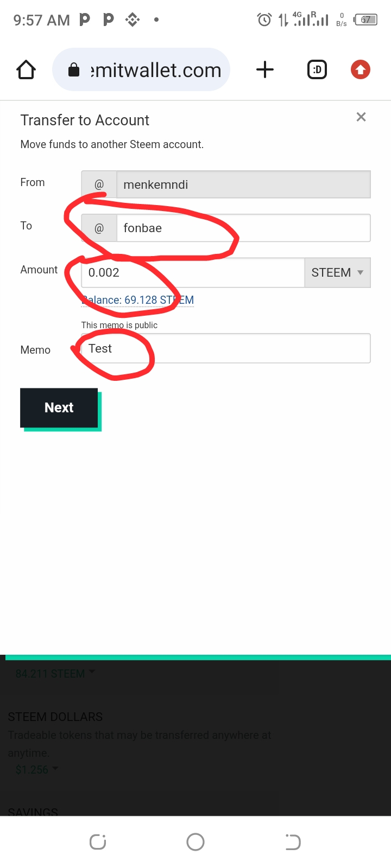Focus the Memo field containing Test
This screenshot has height=868, width=391.
pyautogui.click(x=226, y=348)
